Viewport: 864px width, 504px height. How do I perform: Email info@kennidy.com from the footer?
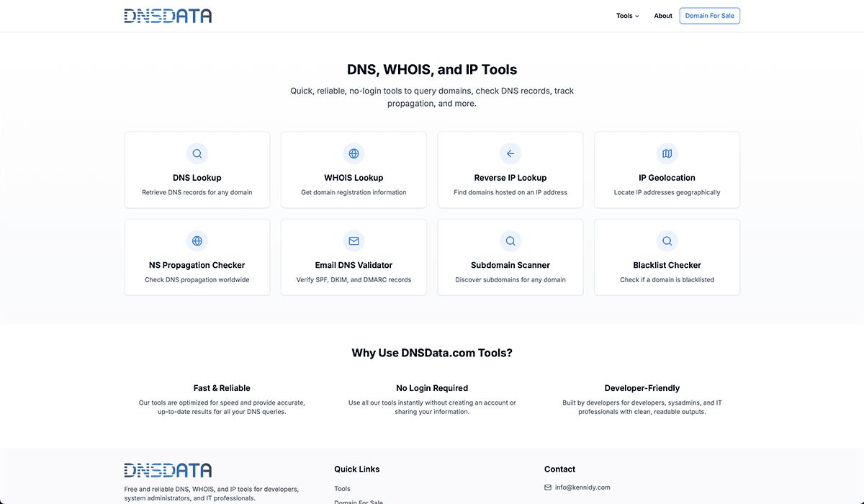[582, 487]
